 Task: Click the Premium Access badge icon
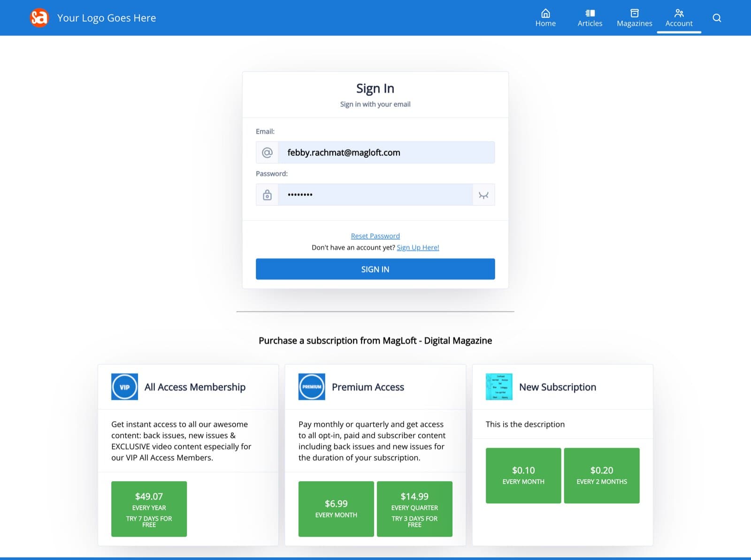(x=312, y=387)
